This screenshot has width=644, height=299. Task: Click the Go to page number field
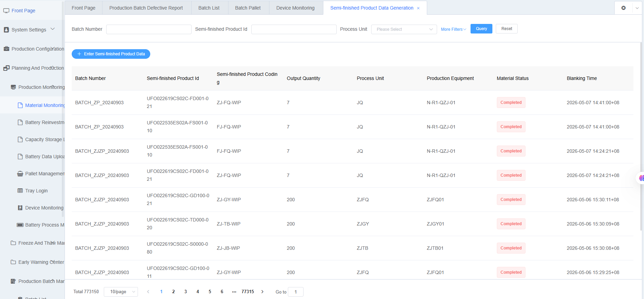coord(296,292)
